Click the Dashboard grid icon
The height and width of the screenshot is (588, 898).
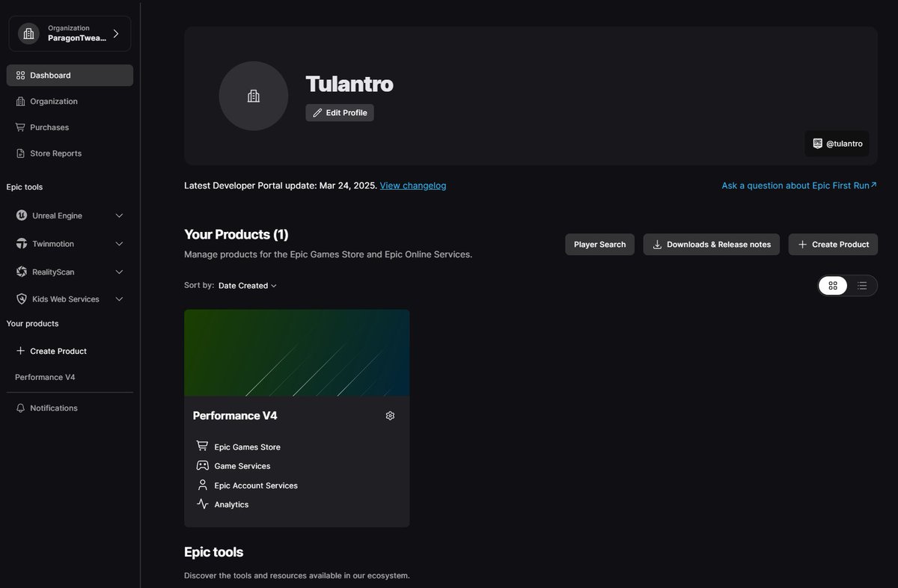pyautogui.click(x=20, y=76)
